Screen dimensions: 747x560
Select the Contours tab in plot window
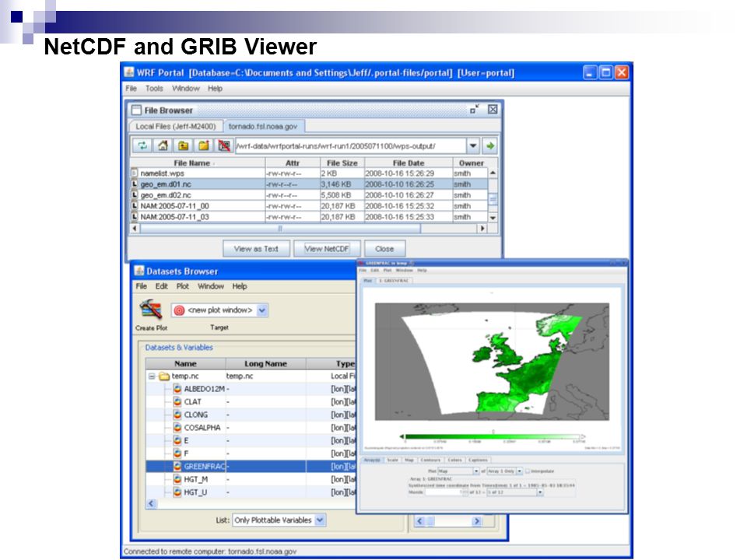click(x=430, y=460)
